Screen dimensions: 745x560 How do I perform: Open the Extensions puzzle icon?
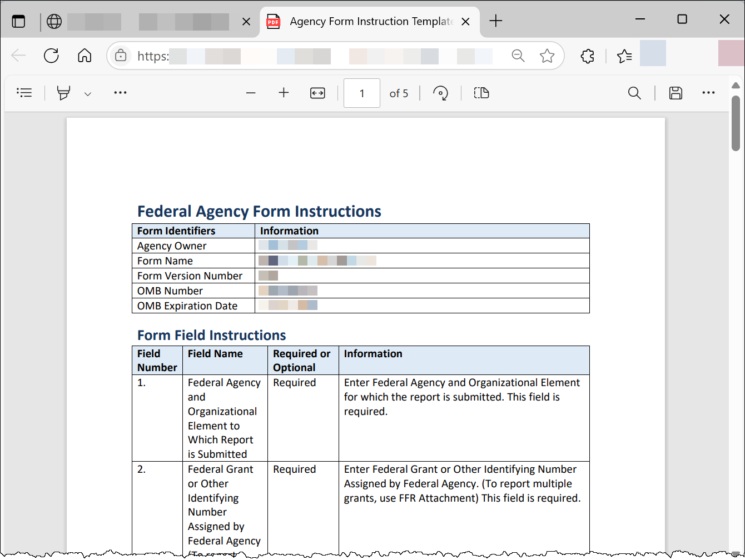point(587,56)
